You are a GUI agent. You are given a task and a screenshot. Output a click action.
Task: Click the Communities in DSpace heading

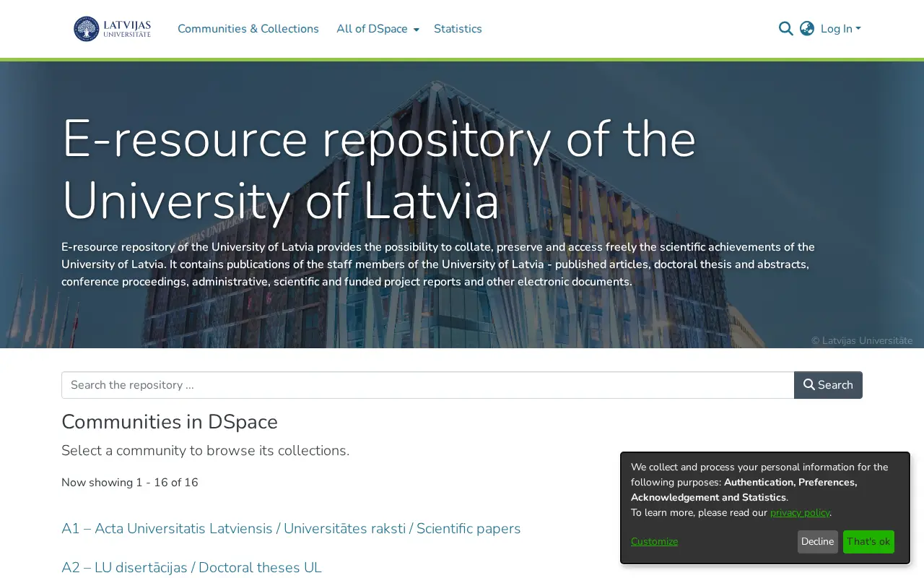(x=170, y=422)
